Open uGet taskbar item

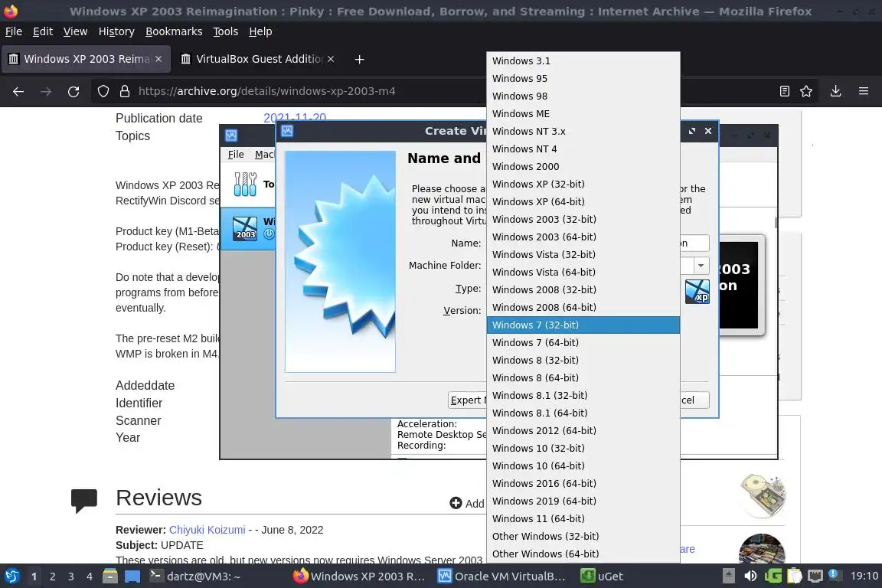tap(602, 577)
